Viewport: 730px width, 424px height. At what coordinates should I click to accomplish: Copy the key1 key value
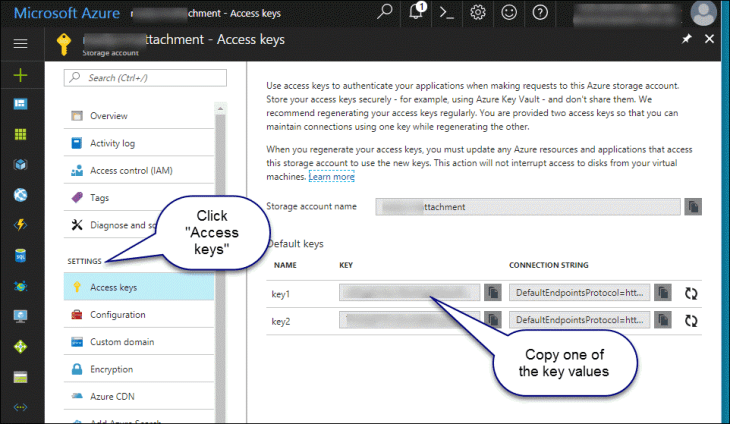[493, 293]
